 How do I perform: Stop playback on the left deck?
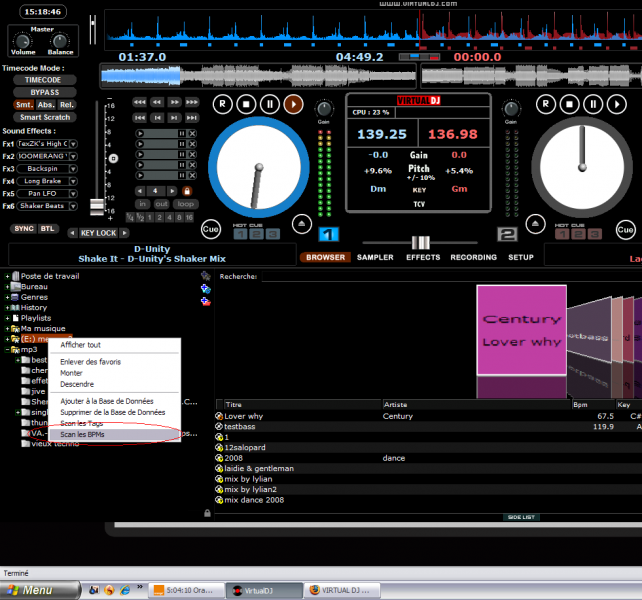pyautogui.click(x=246, y=103)
